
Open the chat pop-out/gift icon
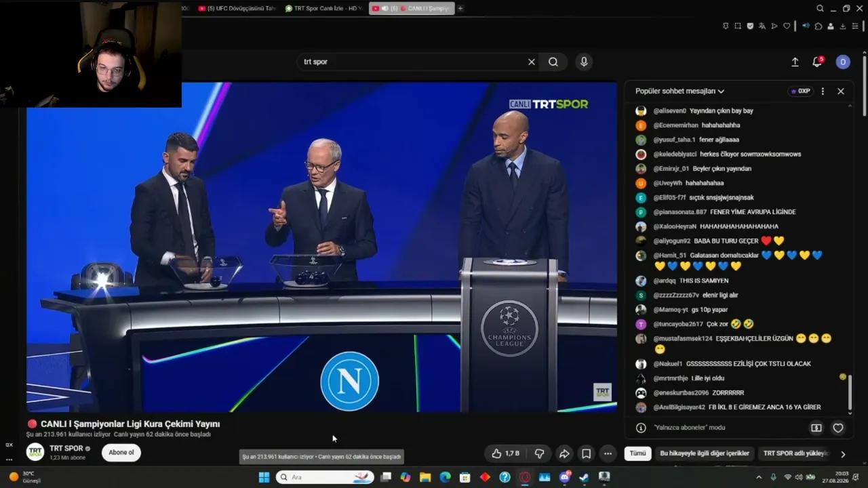point(816,428)
